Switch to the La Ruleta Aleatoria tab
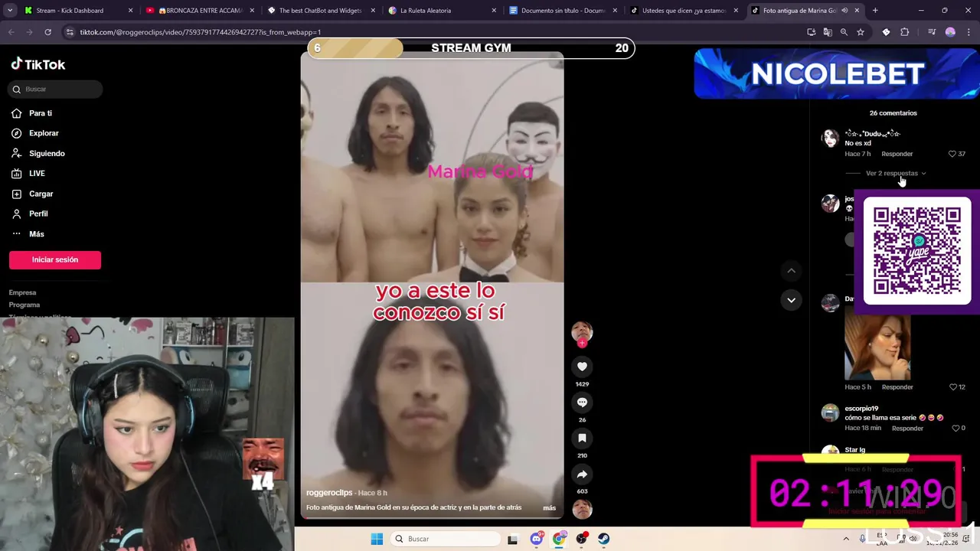This screenshot has width=980, height=551. (x=441, y=11)
